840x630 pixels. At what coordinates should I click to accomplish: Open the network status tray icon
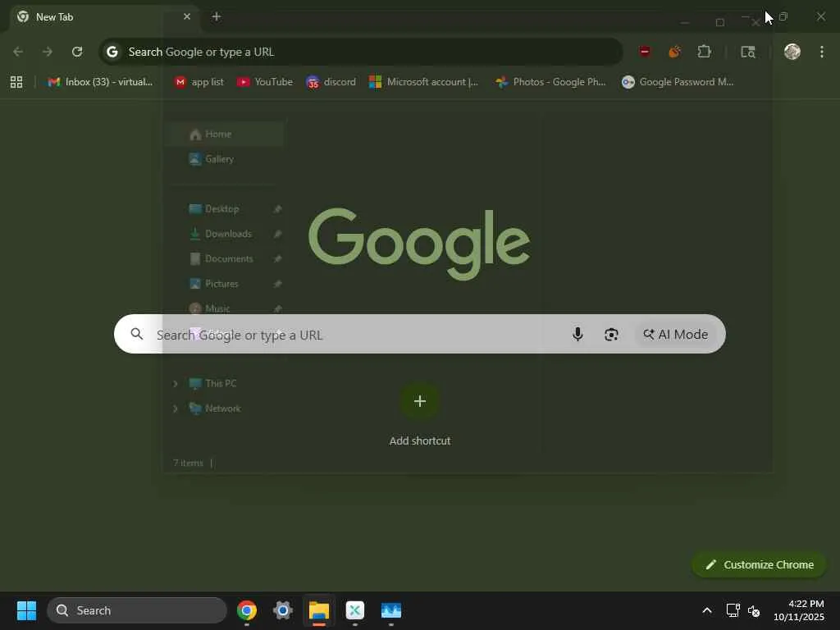pyautogui.click(x=733, y=610)
